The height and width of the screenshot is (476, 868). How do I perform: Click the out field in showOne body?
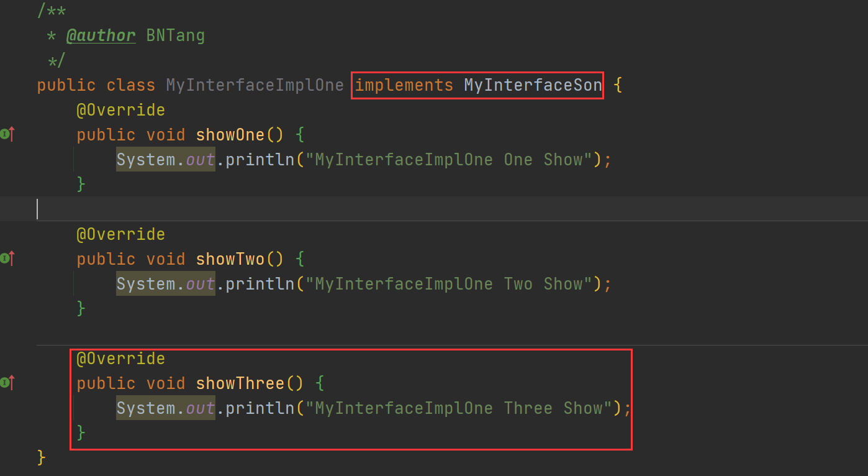pyautogui.click(x=201, y=160)
